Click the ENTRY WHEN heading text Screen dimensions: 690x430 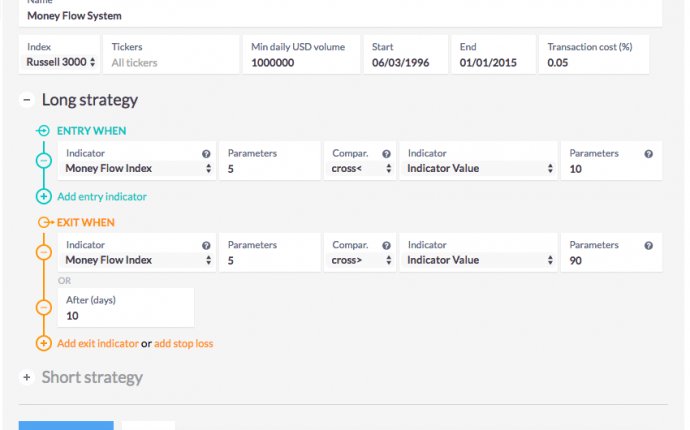pos(92,131)
